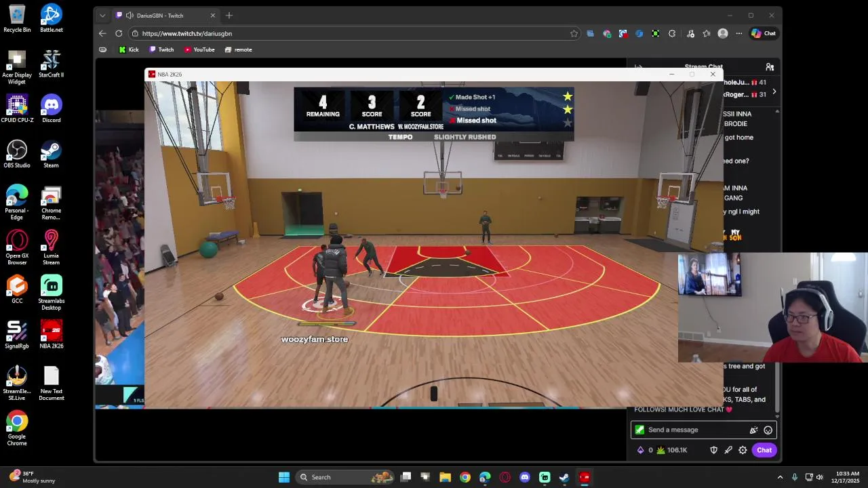868x488 pixels.
Task: Click the system tray volume icon
Action: point(819,477)
